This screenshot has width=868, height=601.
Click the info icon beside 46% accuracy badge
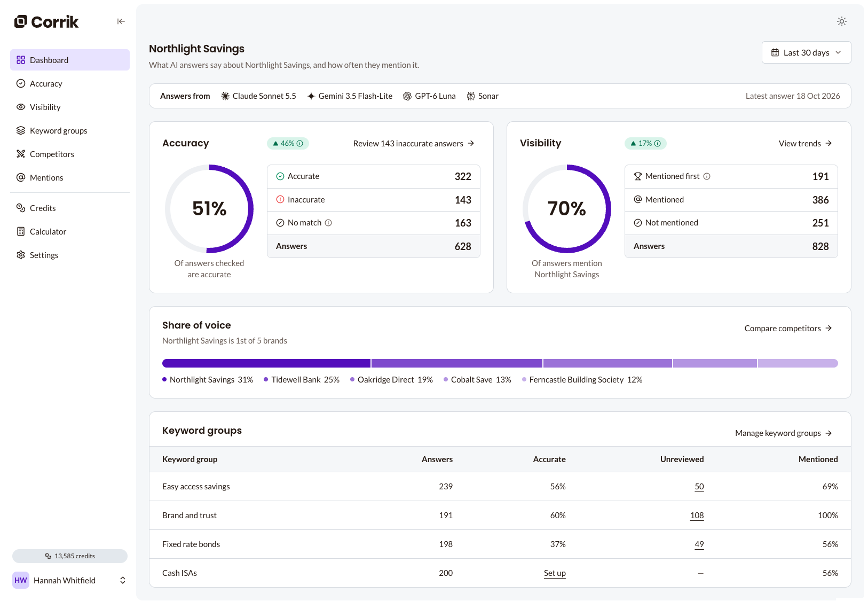tap(300, 143)
